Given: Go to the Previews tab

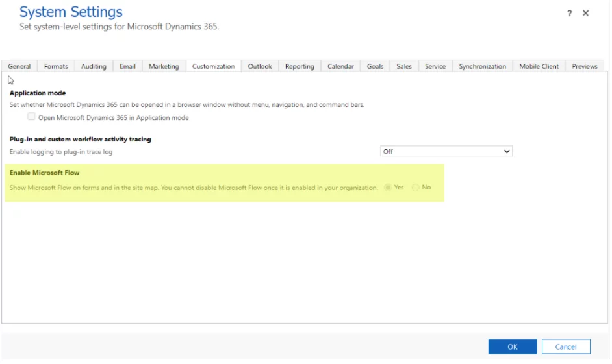Looking at the screenshot, I should click(585, 66).
